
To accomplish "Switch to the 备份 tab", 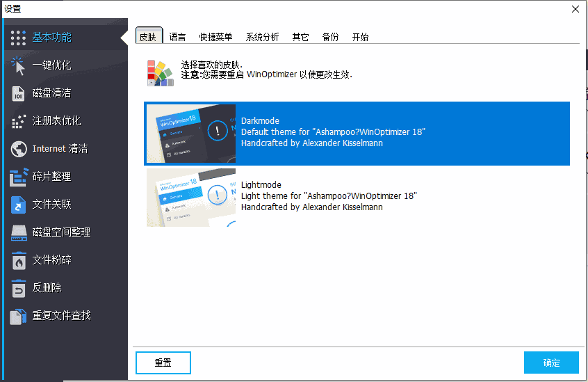I will pos(330,37).
